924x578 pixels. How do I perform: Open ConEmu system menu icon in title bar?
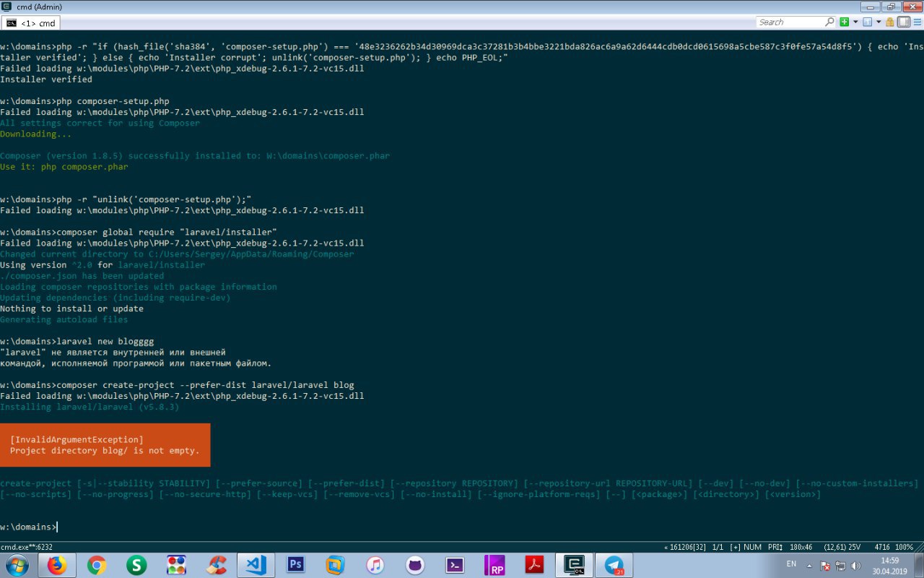coord(6,7)
